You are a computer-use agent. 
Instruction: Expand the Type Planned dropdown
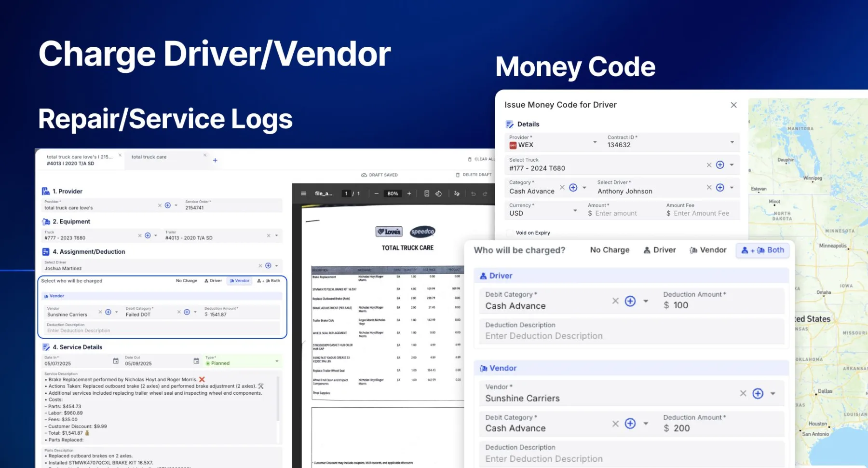[x=277, y=361]
